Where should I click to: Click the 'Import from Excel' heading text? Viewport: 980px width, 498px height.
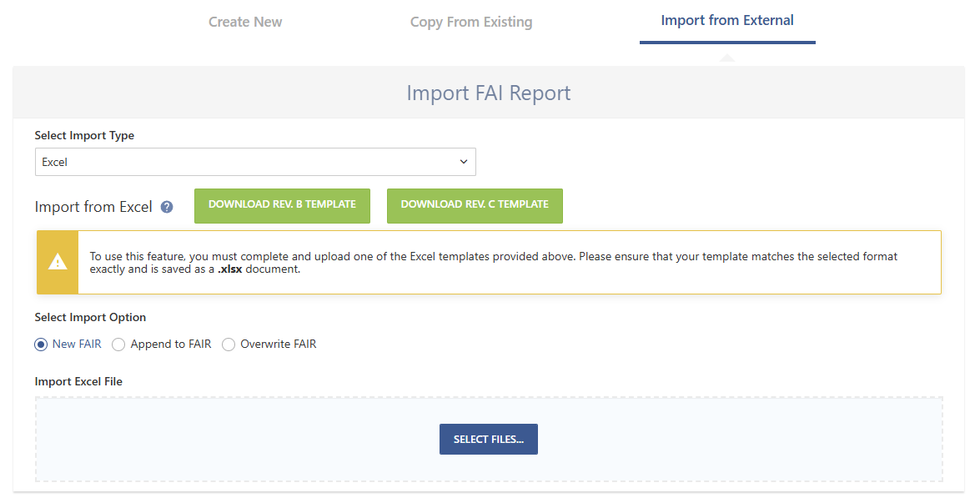point(93,207)
